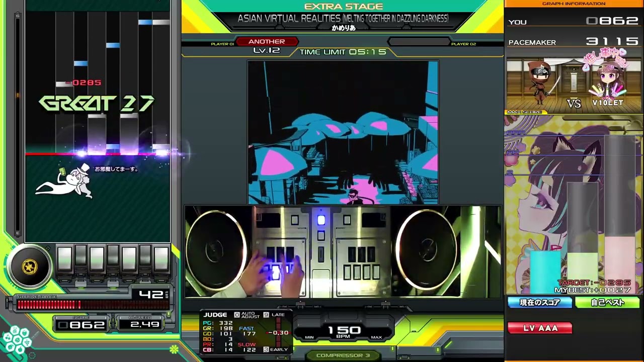The height and width of the screenshot is (362, 644).
Task: Click the pale green my-best graph bar
Action: [583, 273]
